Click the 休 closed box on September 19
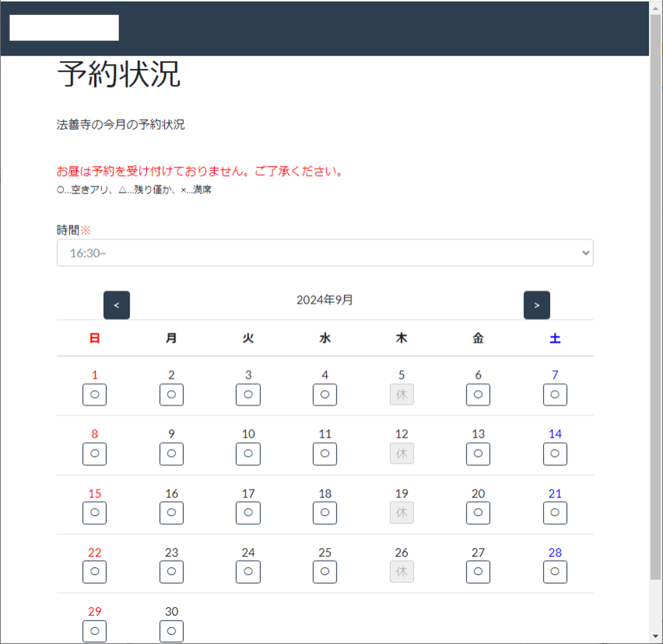The height and width of the screenshot is (644, 663). tap(402, 513)
